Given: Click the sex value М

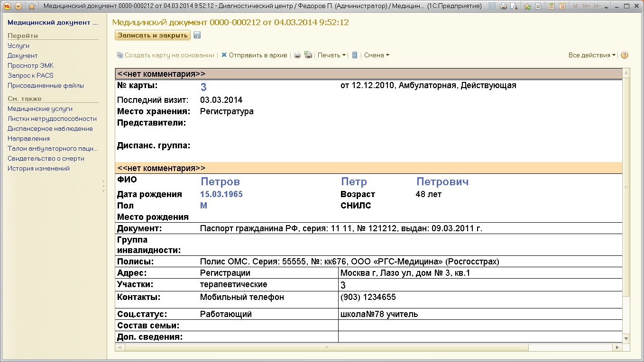Looking at the screenshot, I should tap(204, 206).
